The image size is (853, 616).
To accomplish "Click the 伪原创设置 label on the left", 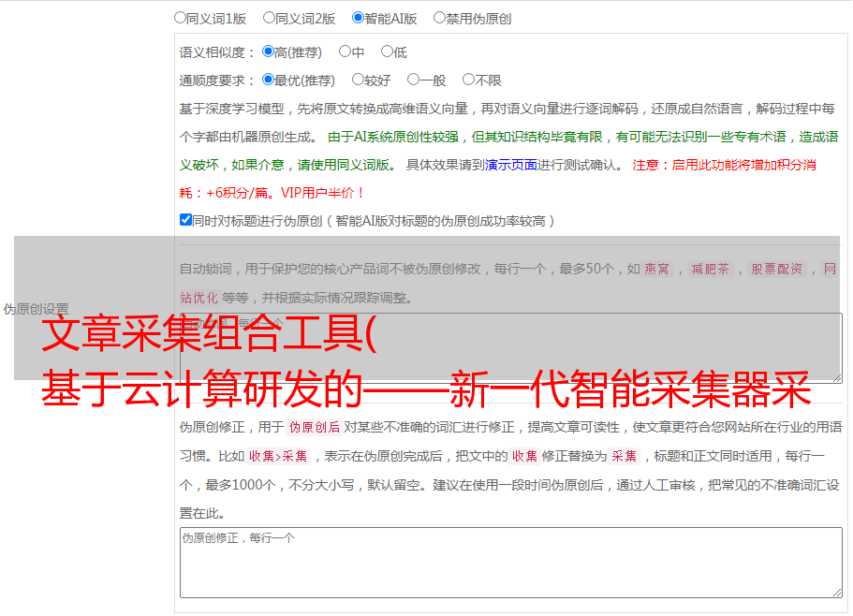I will (x=36, y=309).
